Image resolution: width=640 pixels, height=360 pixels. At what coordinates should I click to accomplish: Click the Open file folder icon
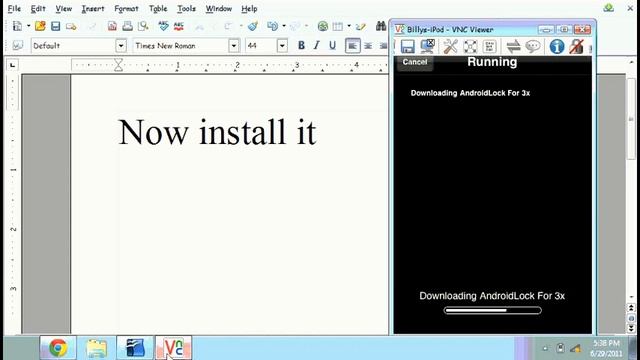40,26
